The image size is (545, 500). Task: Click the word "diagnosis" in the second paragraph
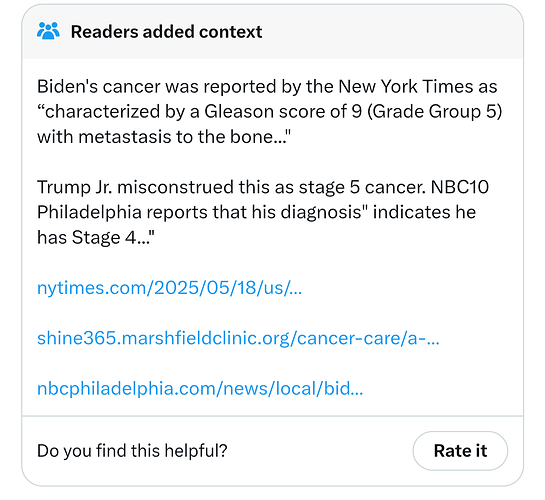coord(321,212)
